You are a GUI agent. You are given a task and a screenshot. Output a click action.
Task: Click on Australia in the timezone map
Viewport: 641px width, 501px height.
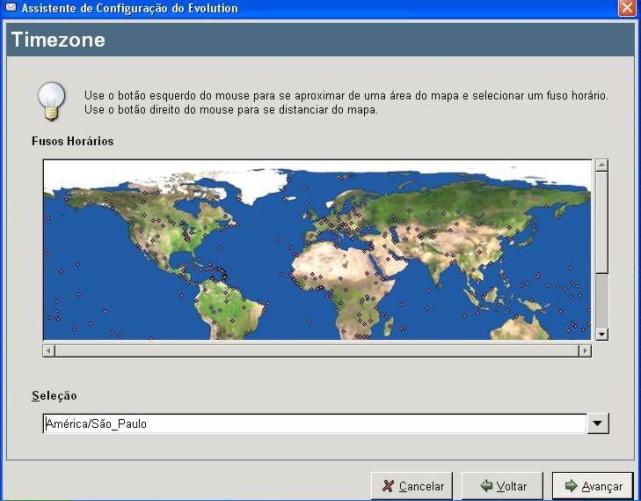[x=520, y=329]
